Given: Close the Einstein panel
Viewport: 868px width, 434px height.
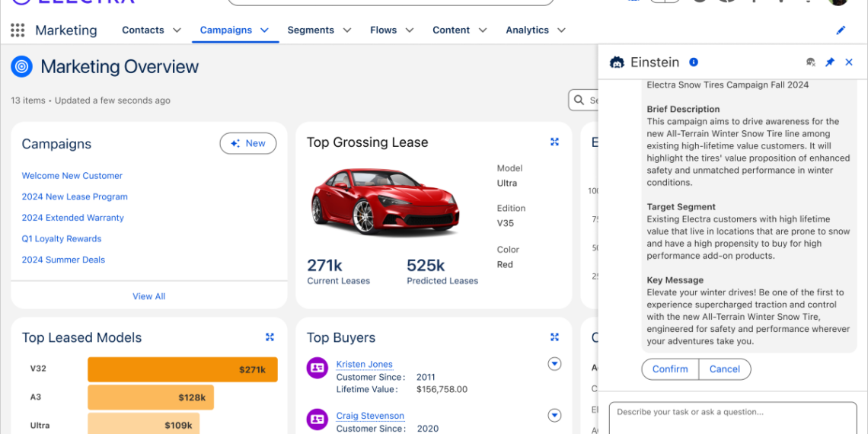Looking at the screenshot, I should [x=850, y=62].
